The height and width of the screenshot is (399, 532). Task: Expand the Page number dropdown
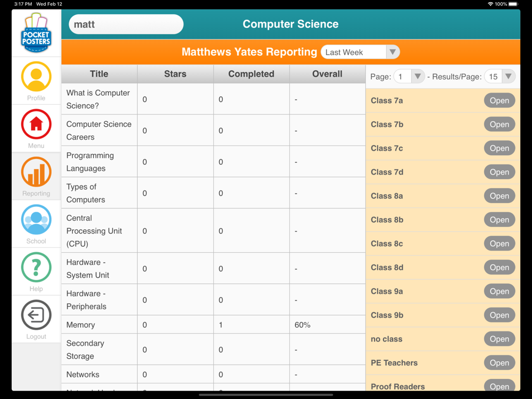click(x=409, y=77)
